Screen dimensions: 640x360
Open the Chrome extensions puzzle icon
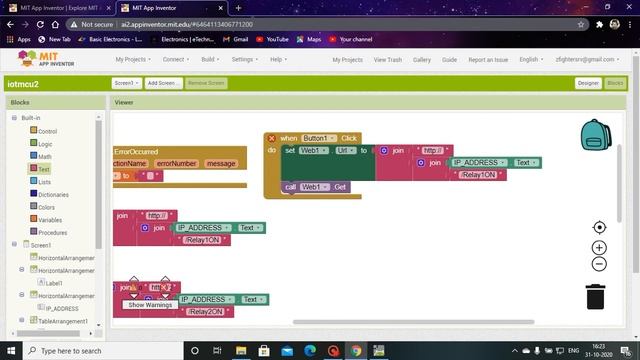tap(599, 24)
